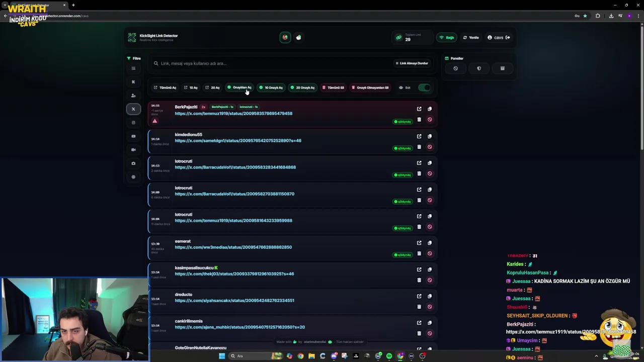
Task: Select the X (Twitter) filter in sidebar
Action: click(x=133, y=109)
